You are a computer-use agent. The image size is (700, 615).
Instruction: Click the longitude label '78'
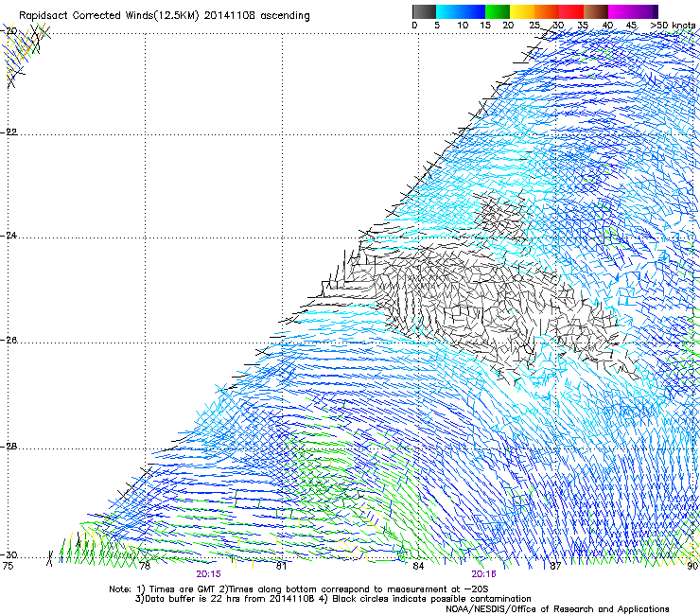pyautogui.click(x=145, y=566)
